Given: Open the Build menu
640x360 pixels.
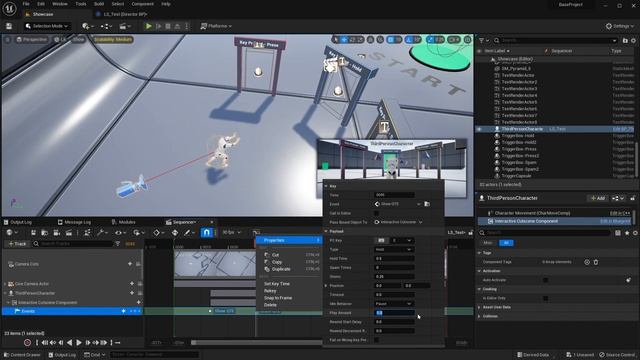Looking at the screenshot, I should [99, 4].
